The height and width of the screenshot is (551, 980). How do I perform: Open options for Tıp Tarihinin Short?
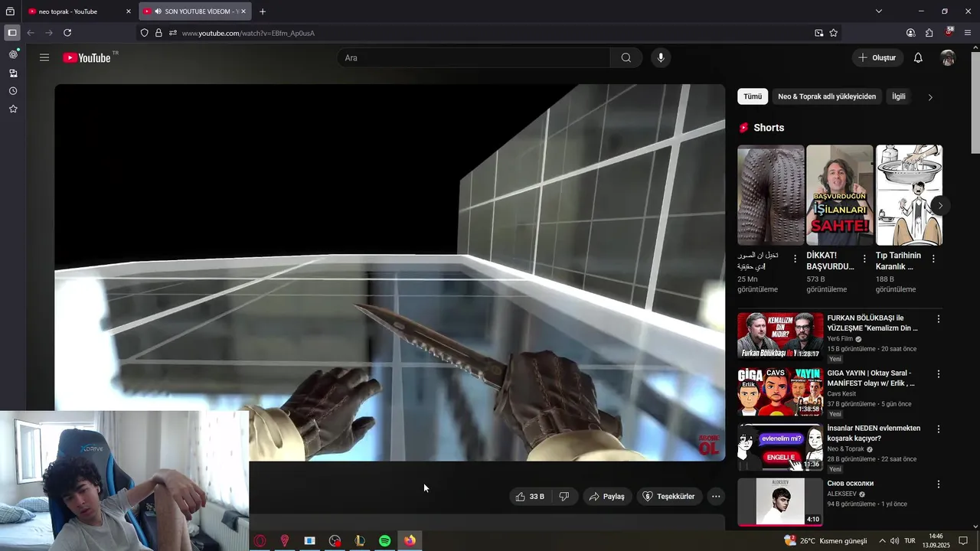click(x=933, y=259)
